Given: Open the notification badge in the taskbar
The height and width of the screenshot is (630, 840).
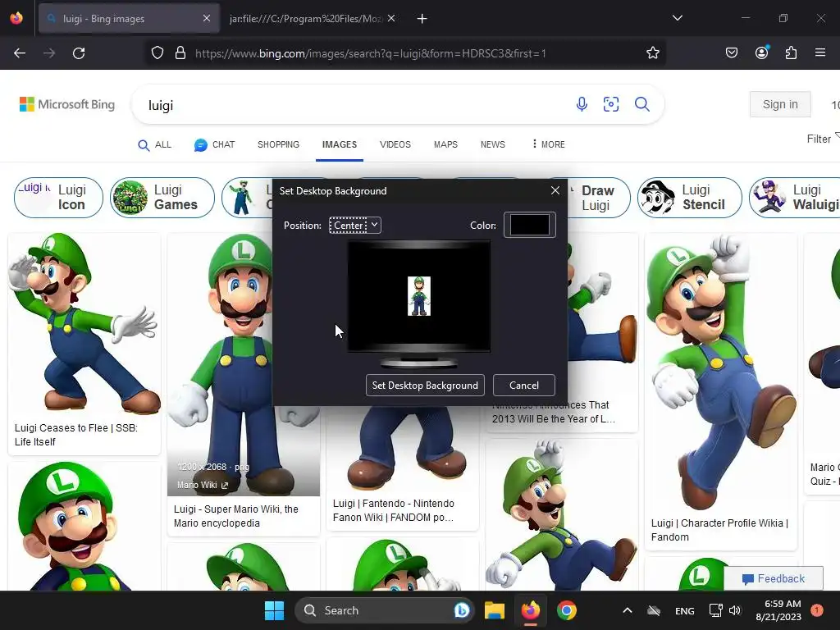Looking at the screenshot, I should (x=816, y=609).
